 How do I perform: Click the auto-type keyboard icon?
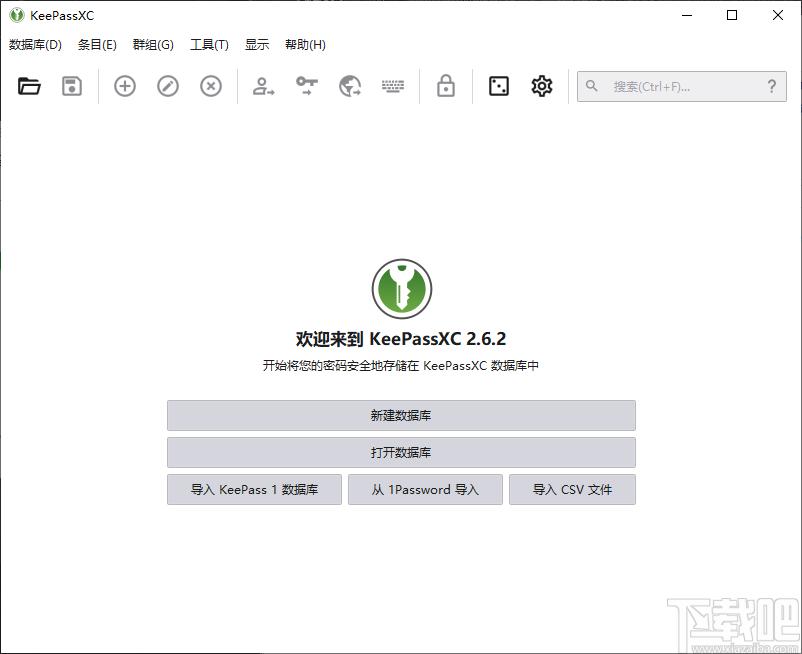pyautogui.click(x=393, y=86)
